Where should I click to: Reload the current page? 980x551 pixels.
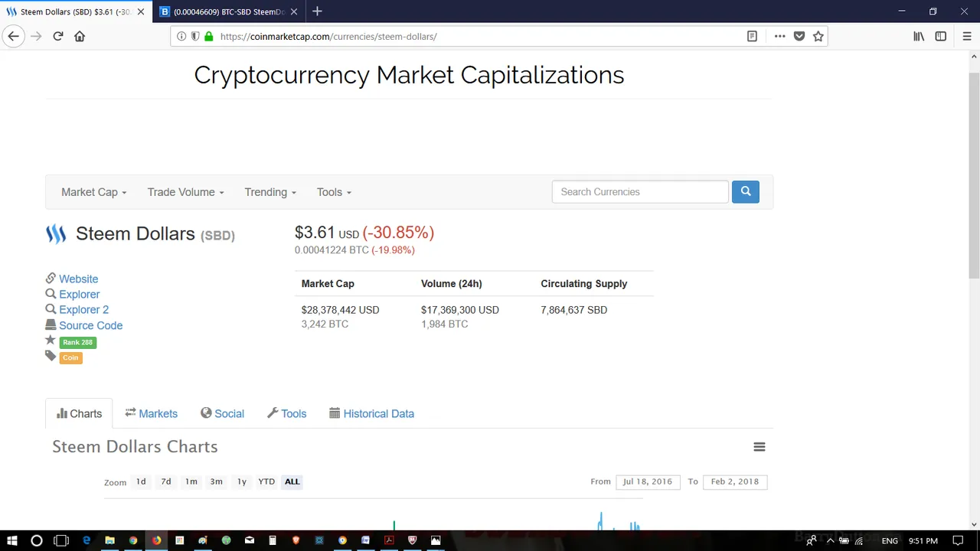pos(57,36)
